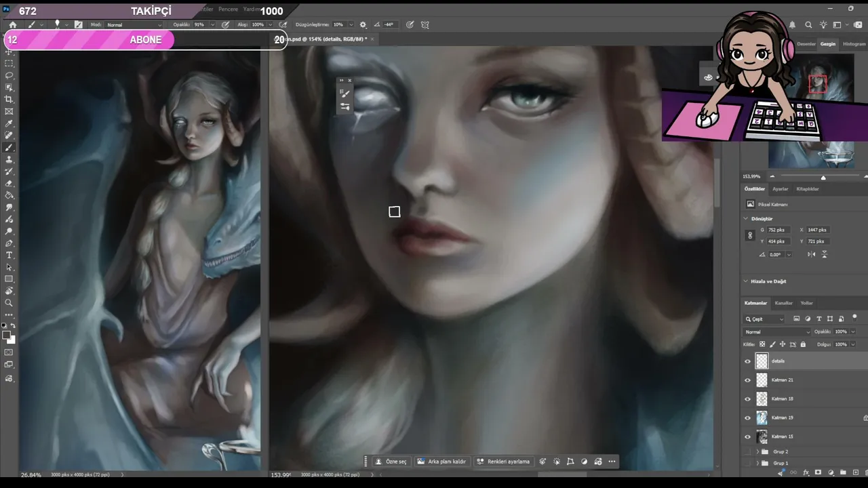The image size is (868, 488).
Task: Open Quick Mask mode
Action: 9,352
